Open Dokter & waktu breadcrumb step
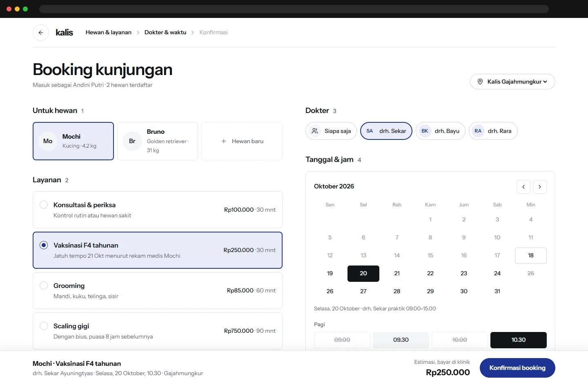 pyautogui.click(x=165, y=33)
